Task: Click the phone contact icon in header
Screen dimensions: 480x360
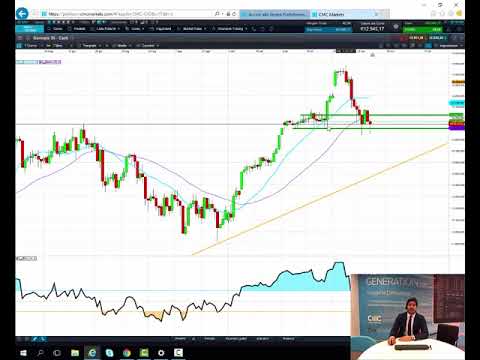Action: point(254,29)
